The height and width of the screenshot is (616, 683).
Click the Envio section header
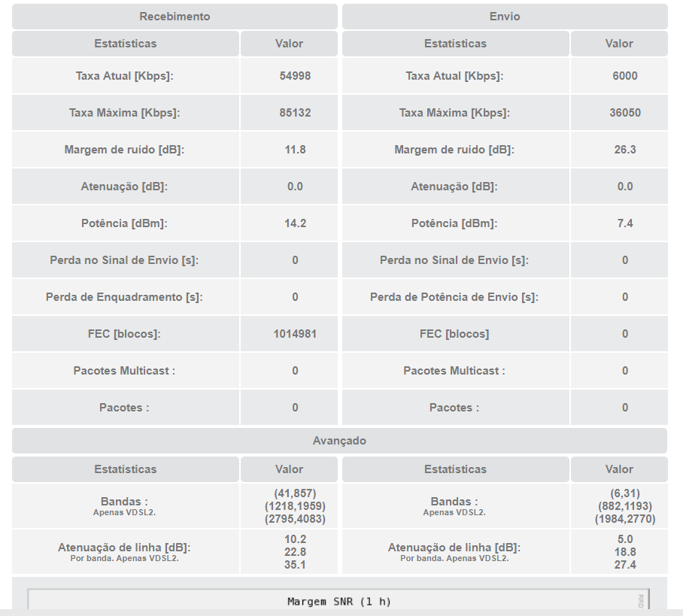[x=505, y=17]
